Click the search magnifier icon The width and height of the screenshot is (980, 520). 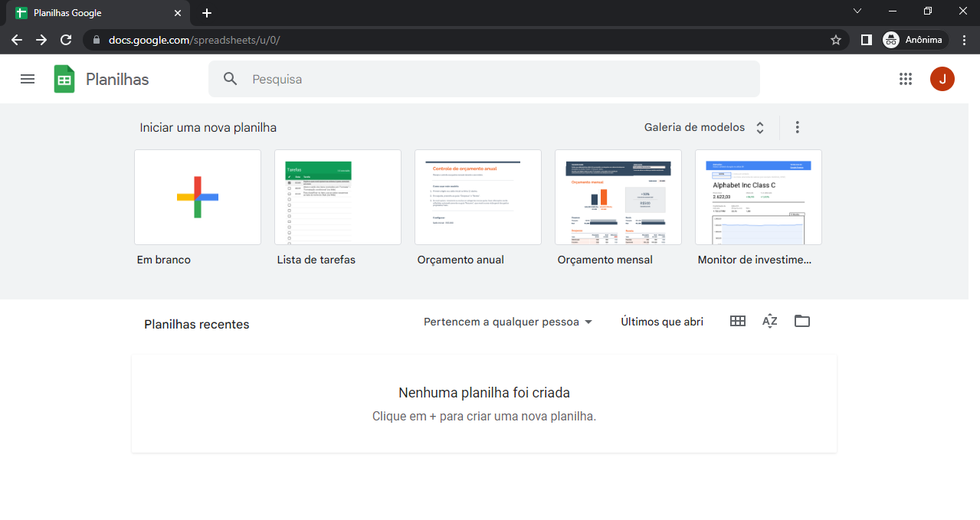point(230,79)
